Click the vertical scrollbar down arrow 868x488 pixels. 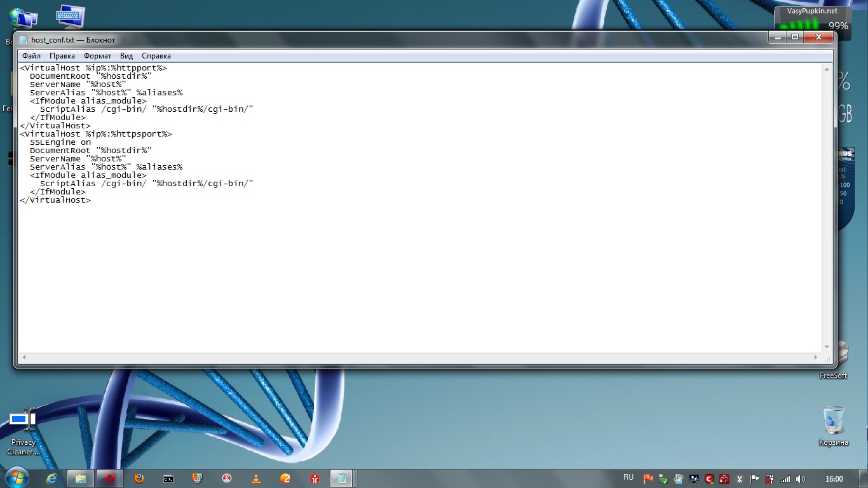pyautogui.click(x=827, y=347)
